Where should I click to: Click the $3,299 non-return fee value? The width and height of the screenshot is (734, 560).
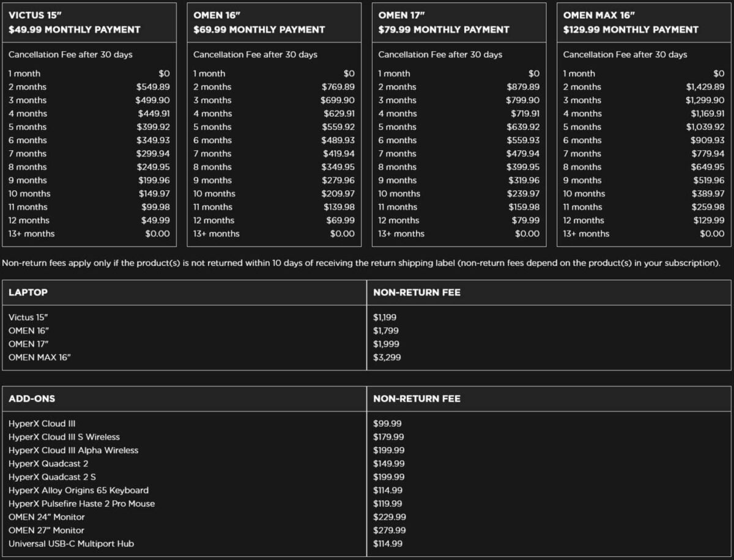(x=387, y=357)
